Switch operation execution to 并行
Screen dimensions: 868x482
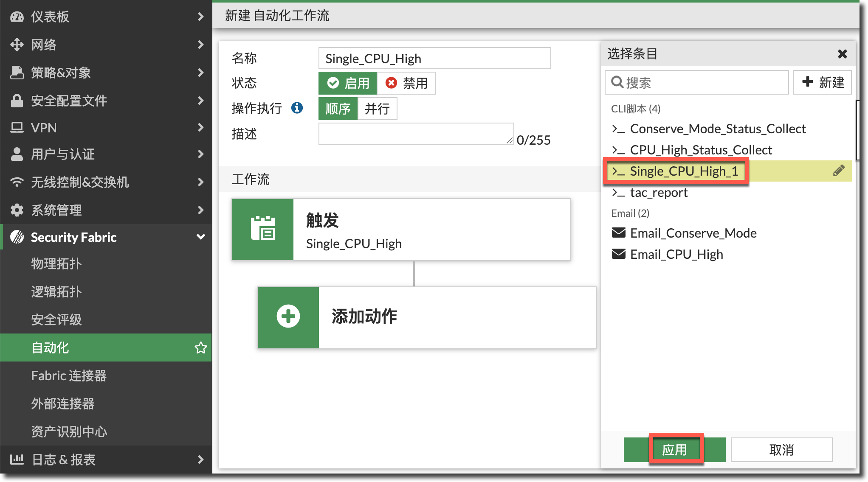point(377,109)
